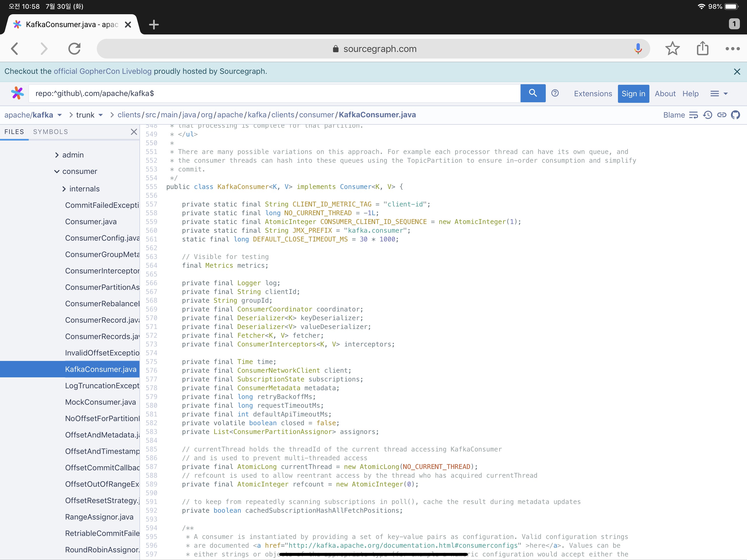Screen dimensions: 747x560
Task: Toggle Blame view for this file
Action: point(674,115)
